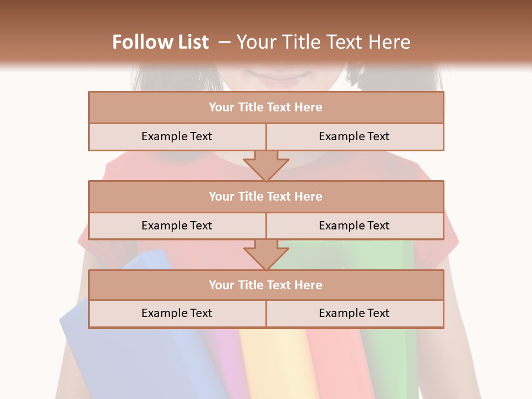The height and width of the screenshot is (399, 532).
Task: Click the left "Example Text" cell in the middle block
Action: 177,226
